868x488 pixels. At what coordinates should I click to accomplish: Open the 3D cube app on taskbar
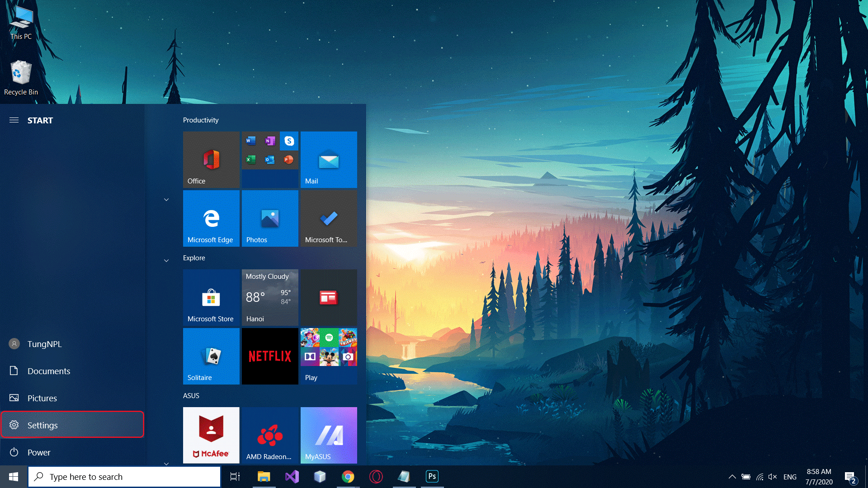pyautogui.click(x=320, y=477)
